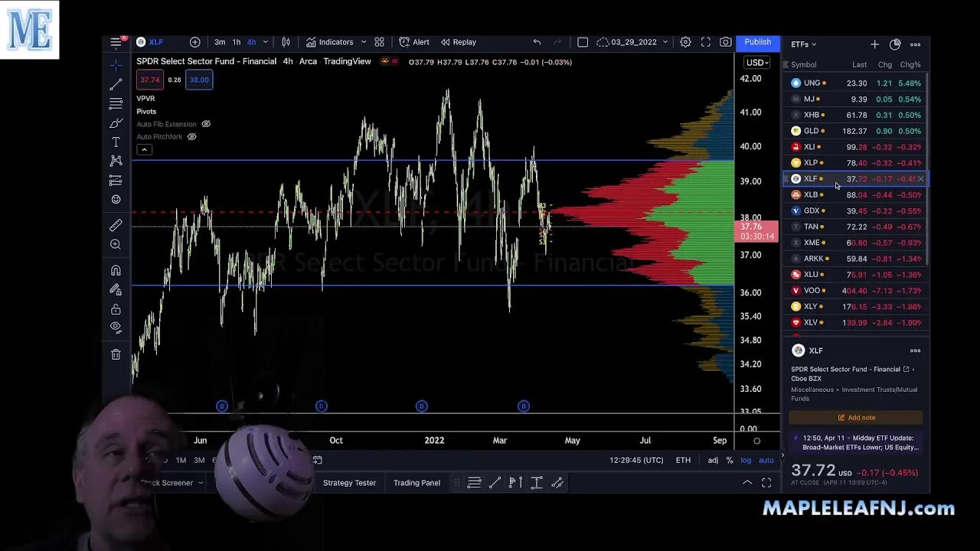Viewport: 980px width, 551px height.
Task: Toggle fullscreen mode in top toolbar
Action: click(x=706, y=42)
